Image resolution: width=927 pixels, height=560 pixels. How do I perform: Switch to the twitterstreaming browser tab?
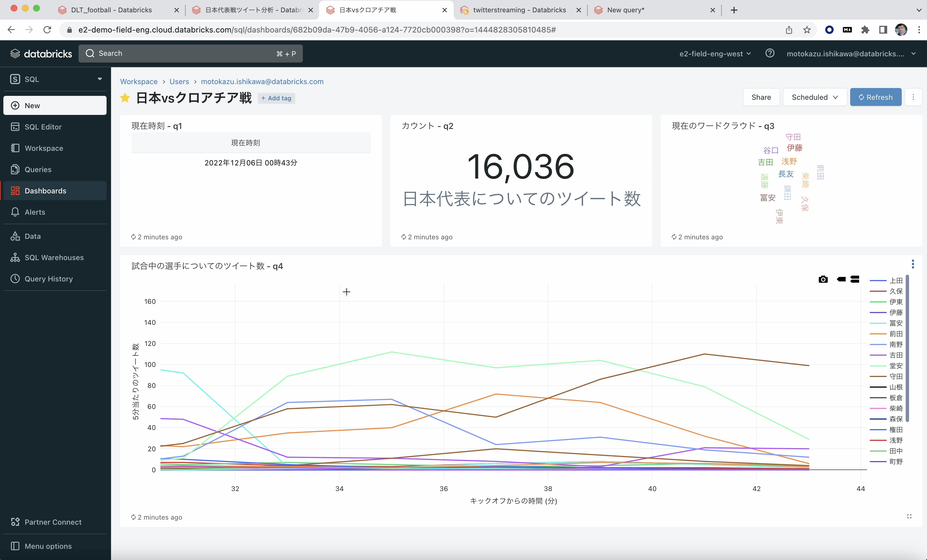(519, 10)
